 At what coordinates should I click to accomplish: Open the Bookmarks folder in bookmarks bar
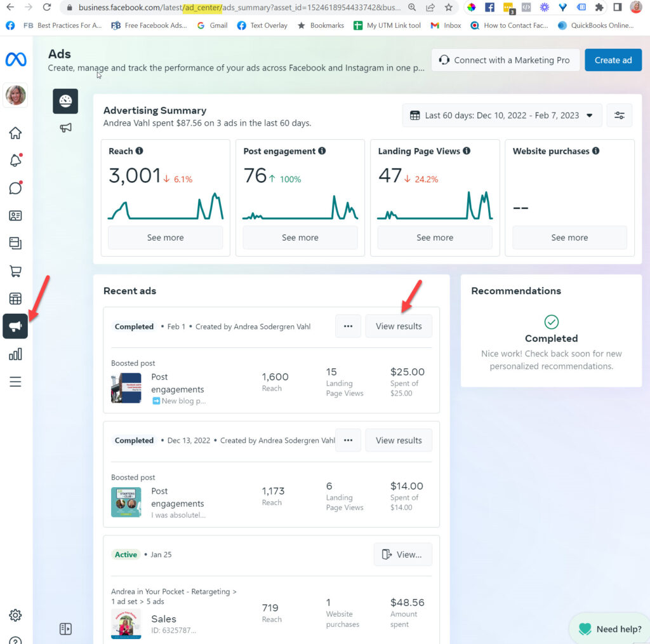[x=321, y=25]
